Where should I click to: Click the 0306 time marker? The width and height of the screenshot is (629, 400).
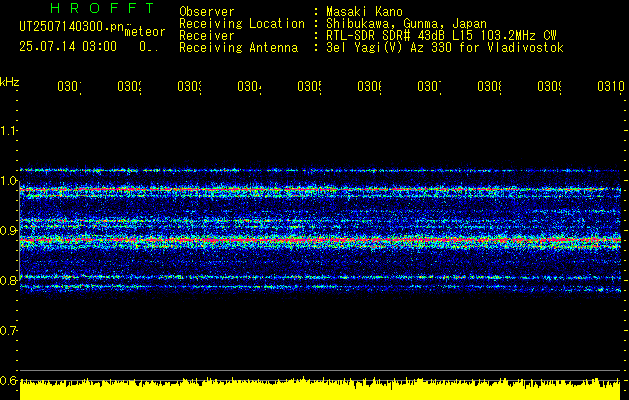point(369,86)
